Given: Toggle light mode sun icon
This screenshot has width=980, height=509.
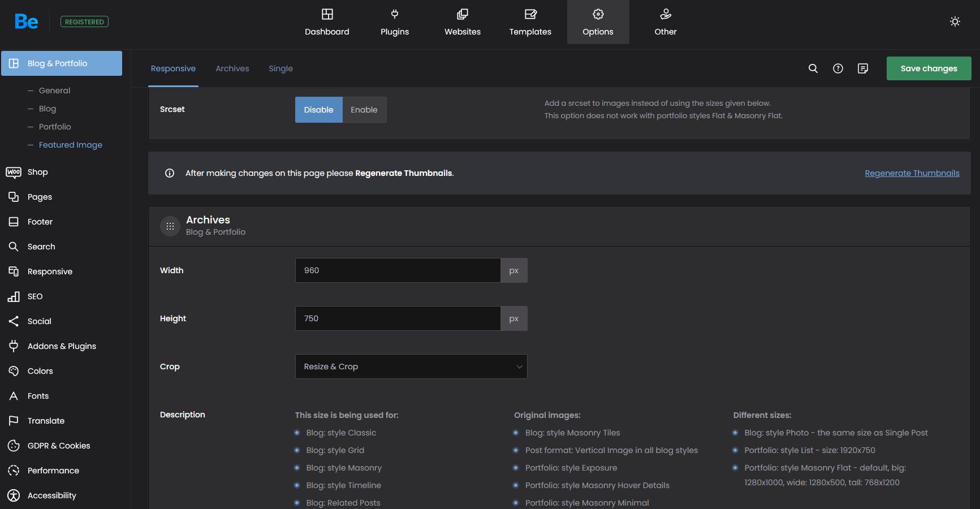Looking at the screenshot, I should point(955,21).
